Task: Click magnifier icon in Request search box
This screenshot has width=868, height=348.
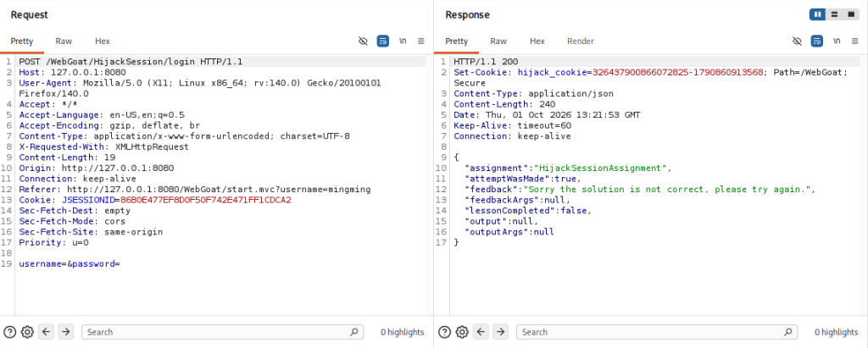Action: 353,332
